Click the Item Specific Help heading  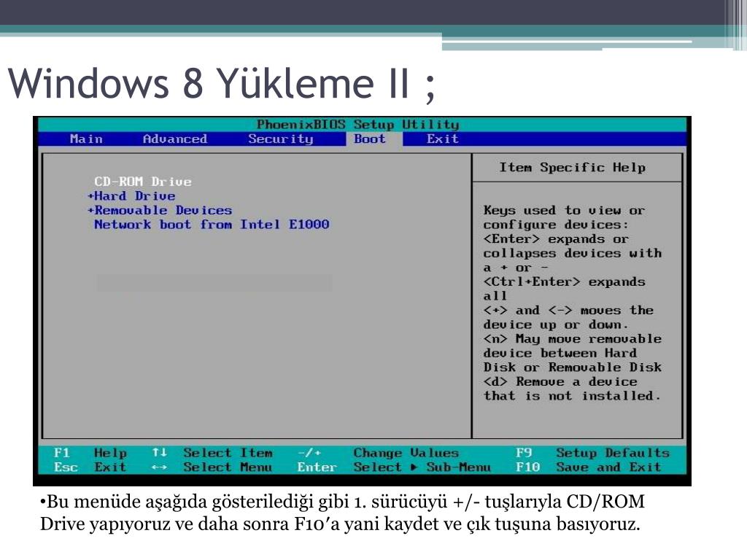click(572, 168)
